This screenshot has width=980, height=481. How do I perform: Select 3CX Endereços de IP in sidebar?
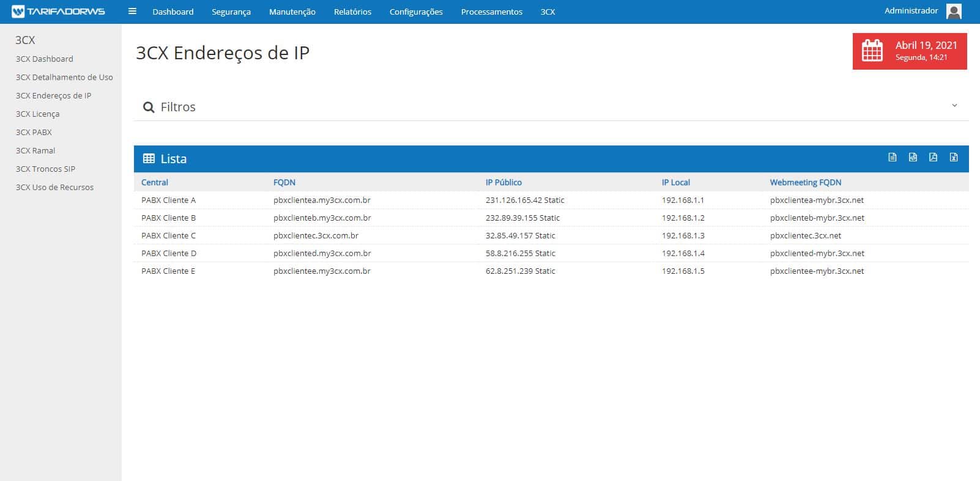53,95
